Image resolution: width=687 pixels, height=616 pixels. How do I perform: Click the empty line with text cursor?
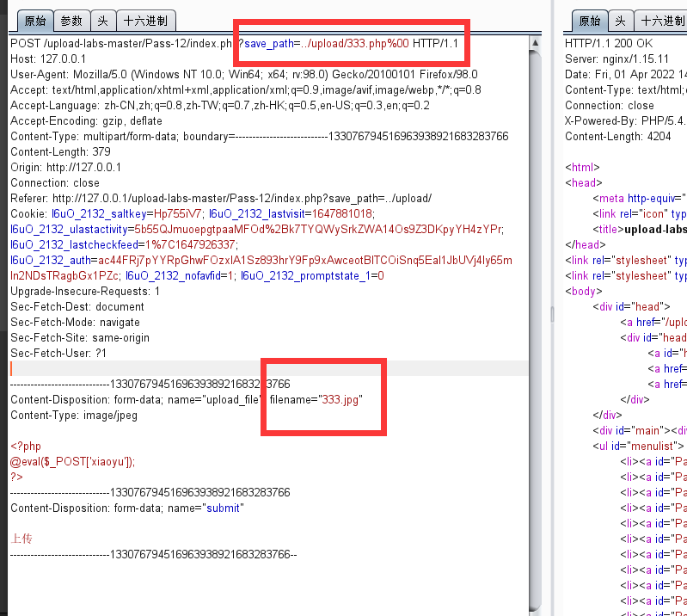(268, 368)
